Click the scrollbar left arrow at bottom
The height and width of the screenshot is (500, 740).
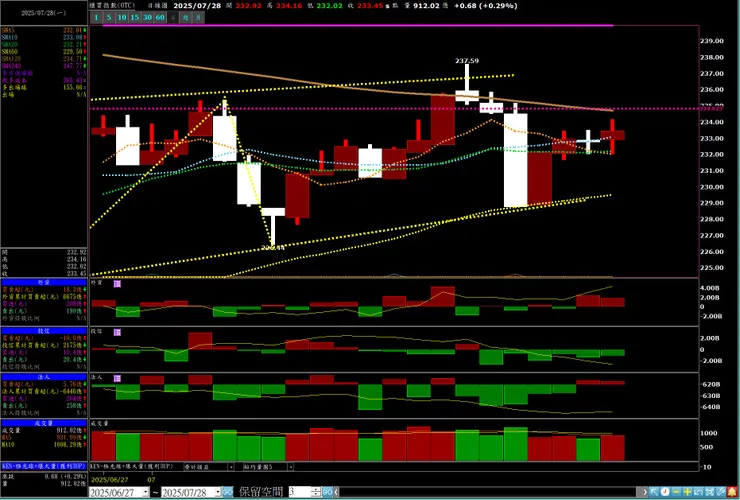(x=336, y=492)
